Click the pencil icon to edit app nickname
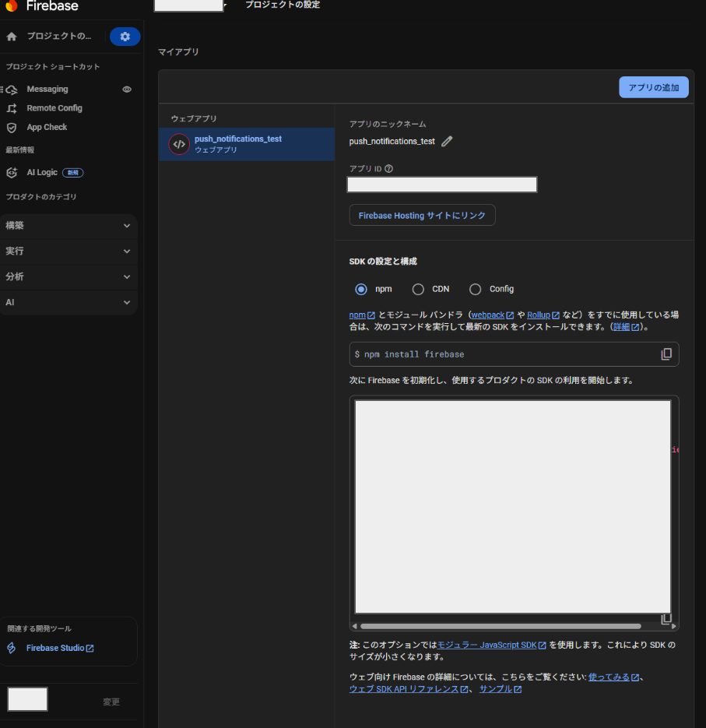Screen dimensions: 706x728 click(447, 141)
